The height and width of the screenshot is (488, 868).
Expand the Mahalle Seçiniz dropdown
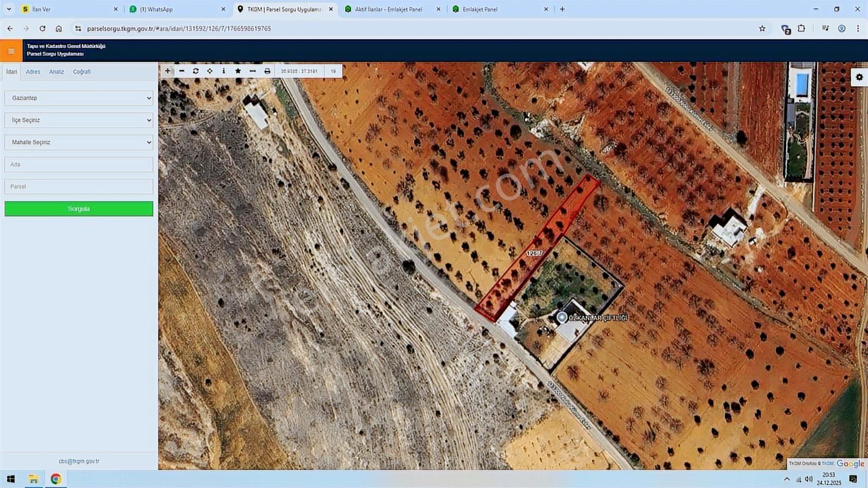tap(78, 142)
